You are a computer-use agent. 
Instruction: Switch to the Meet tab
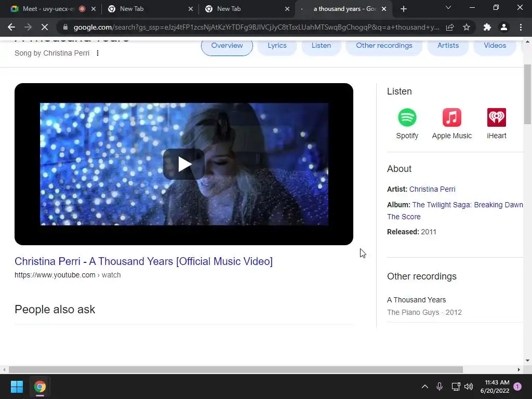pos(47,9)
